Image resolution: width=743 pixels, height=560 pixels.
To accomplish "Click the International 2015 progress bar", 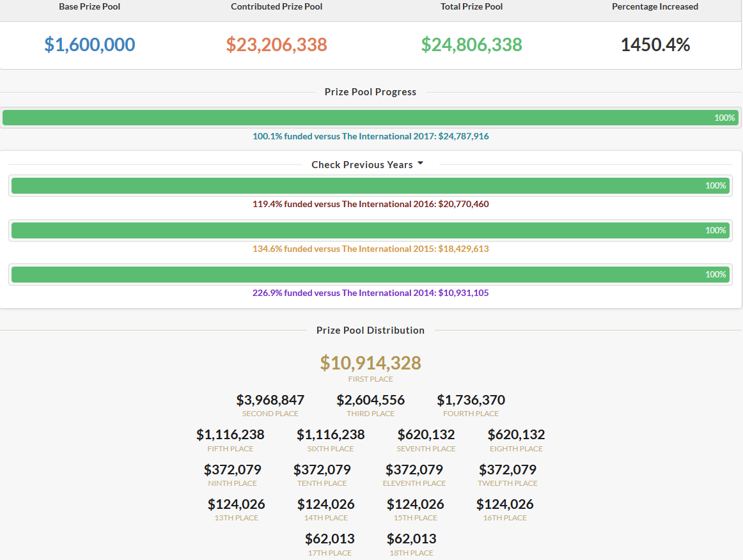I will coord(370,230).
